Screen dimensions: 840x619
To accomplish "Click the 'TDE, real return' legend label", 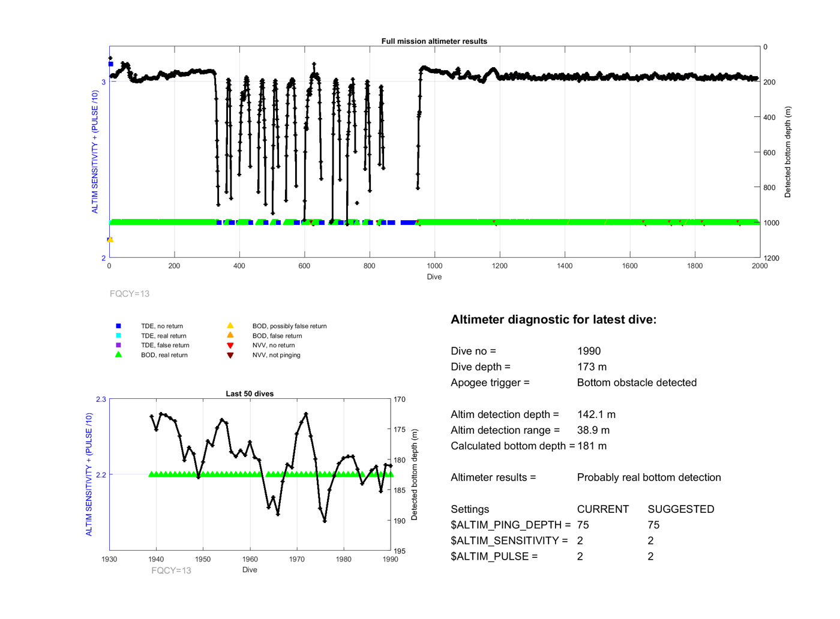I will tap(164, 336).
